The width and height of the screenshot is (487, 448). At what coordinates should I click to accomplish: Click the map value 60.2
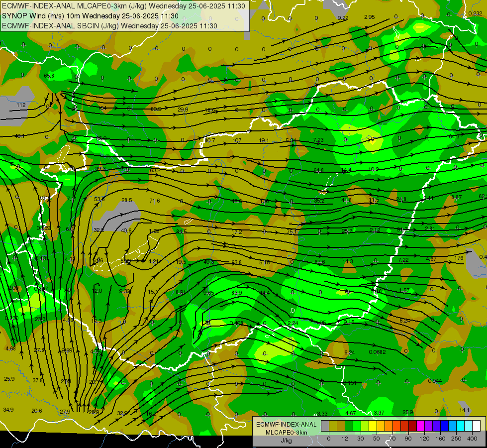[x=155, y=170]
